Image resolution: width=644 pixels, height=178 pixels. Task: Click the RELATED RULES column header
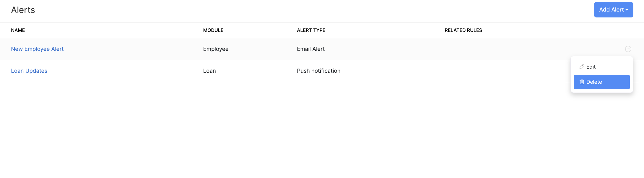[463, 30]
